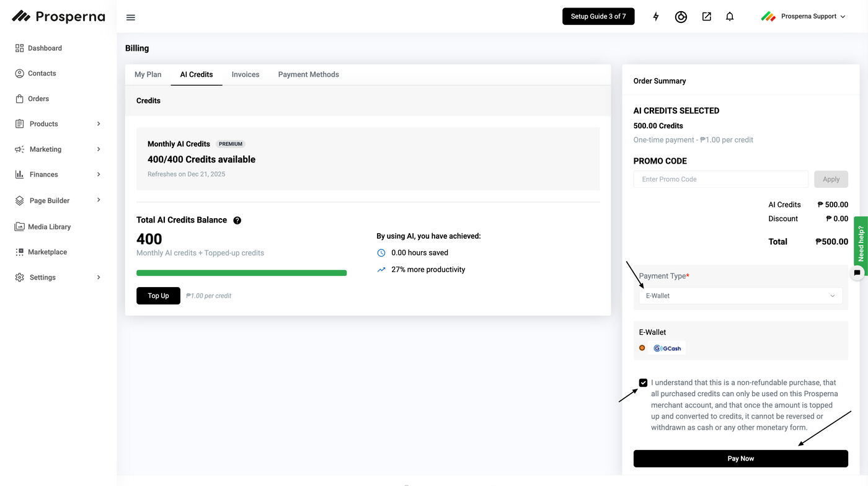Viewport: 868px width, 486px height.
Task: Open the Payment Methods tab
Action: pos(308,74)
